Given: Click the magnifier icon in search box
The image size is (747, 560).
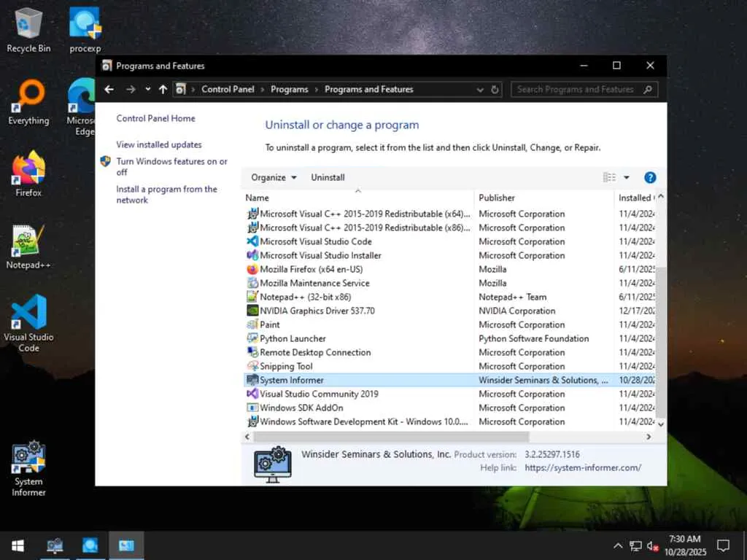Looking at the screenshot, I should click(648, 90).
